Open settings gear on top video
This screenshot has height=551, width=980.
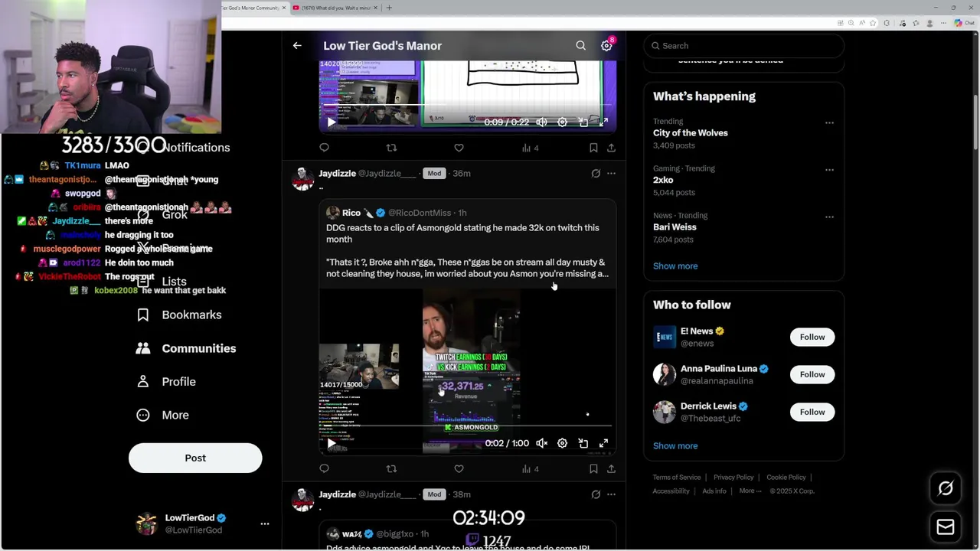coord(562,122)
